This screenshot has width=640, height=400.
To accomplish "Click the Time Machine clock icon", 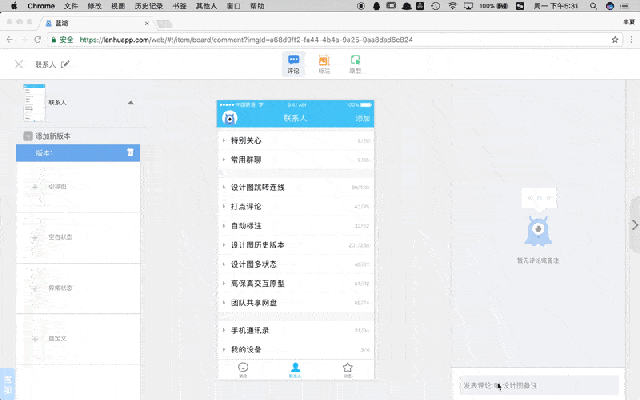I will [x=436, y=6].
